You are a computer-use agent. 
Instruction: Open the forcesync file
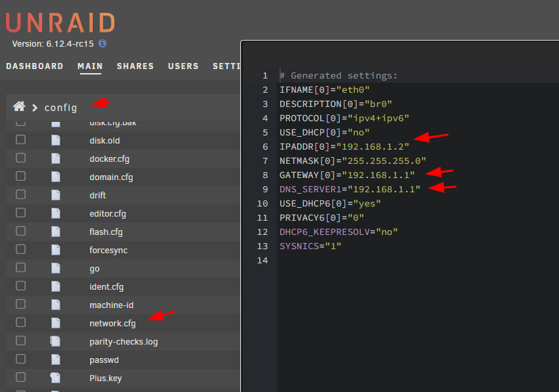108,251
